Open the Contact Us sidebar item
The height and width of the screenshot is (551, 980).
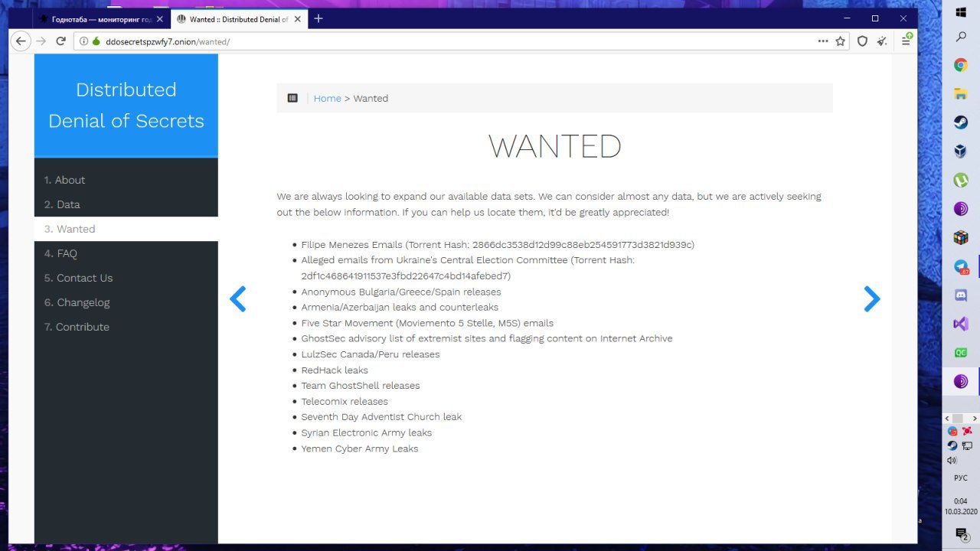tap(126, 278)
